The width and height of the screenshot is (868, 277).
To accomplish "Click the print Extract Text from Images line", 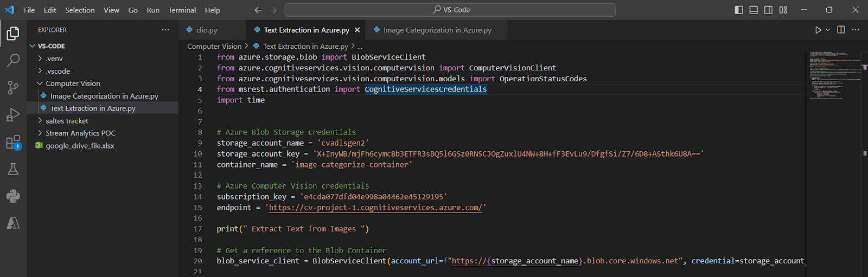I will pos(293,229).
